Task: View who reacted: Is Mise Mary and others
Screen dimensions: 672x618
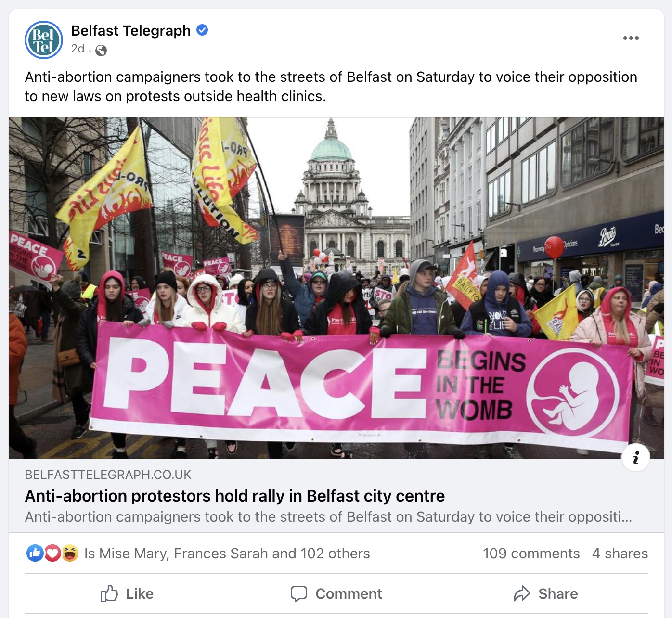Action: pos(227,554)
